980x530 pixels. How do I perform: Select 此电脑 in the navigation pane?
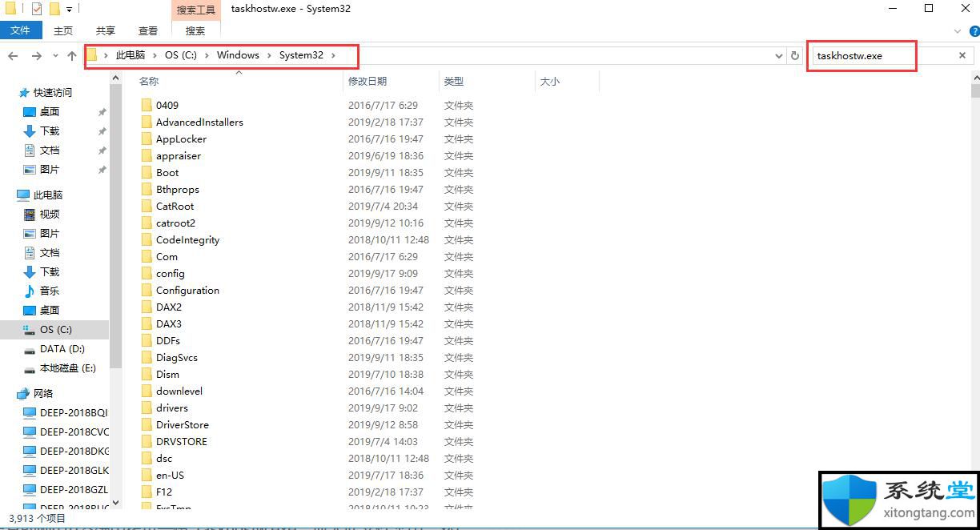coord(48,195)
